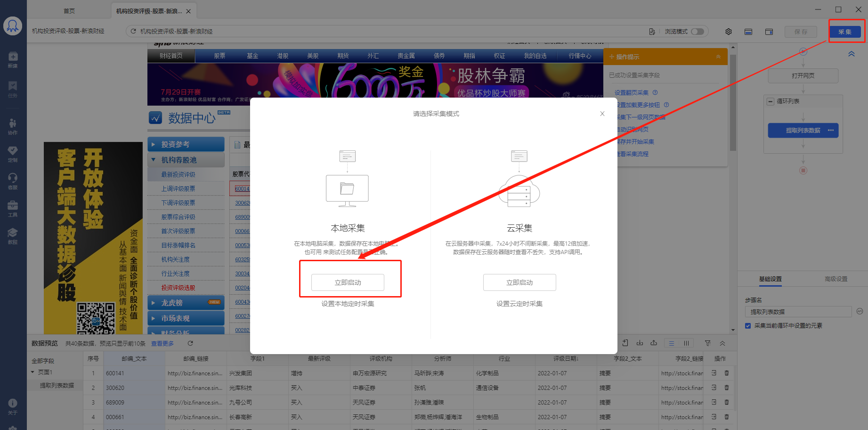Open 设置本地定时采集 link
868x430 pixels.
[348, 304]
